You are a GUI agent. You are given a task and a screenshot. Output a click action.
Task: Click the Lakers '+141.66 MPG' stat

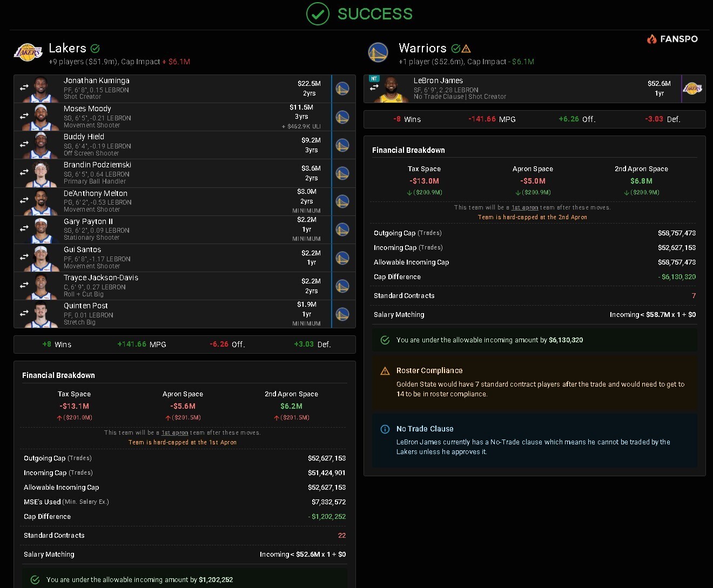pos(142,344)
